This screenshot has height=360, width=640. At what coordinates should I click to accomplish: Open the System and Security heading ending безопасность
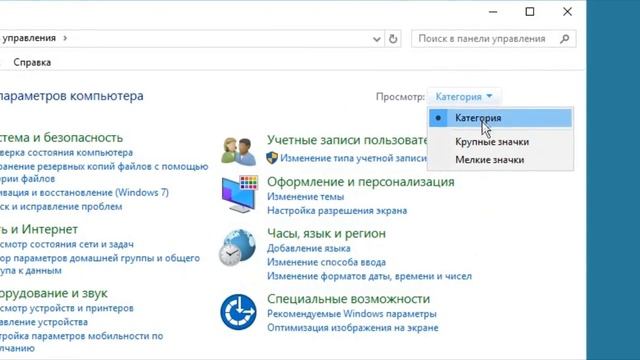(61, 138)
